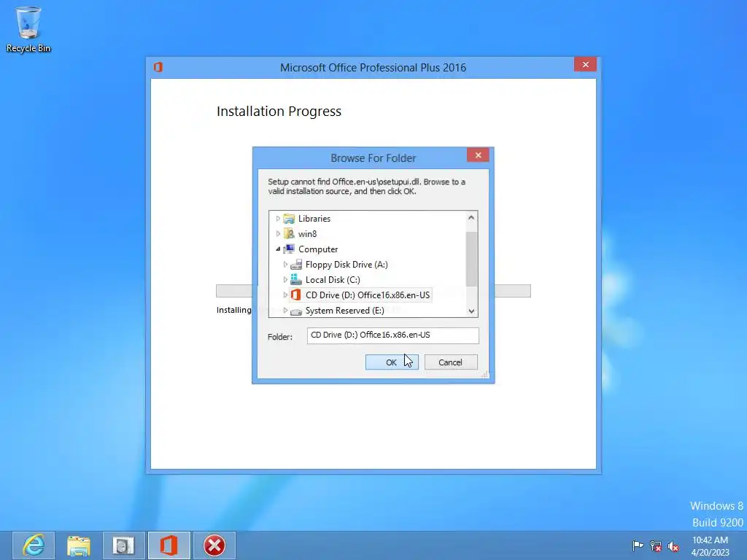The height and width of the screenshot is (560, 747).
Task: Click into the Folder path text field
Action: pos(392,335)
